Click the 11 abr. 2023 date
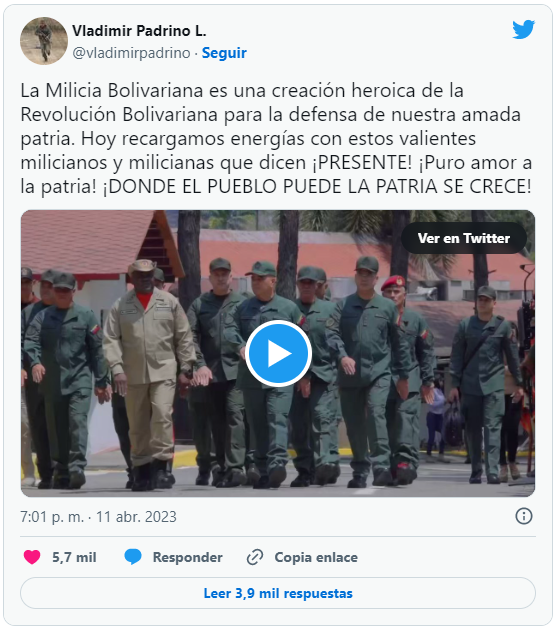558x630 pixels. click(136, 517)
